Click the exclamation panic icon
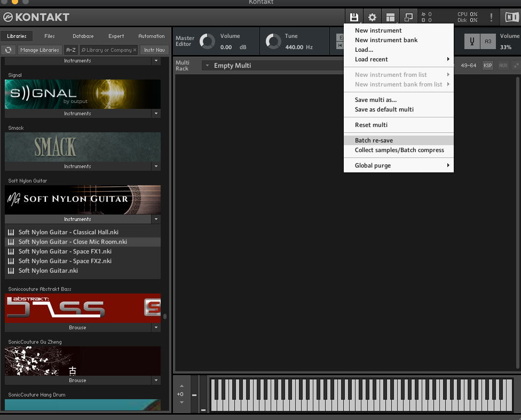521x420 pixels. 491,17
